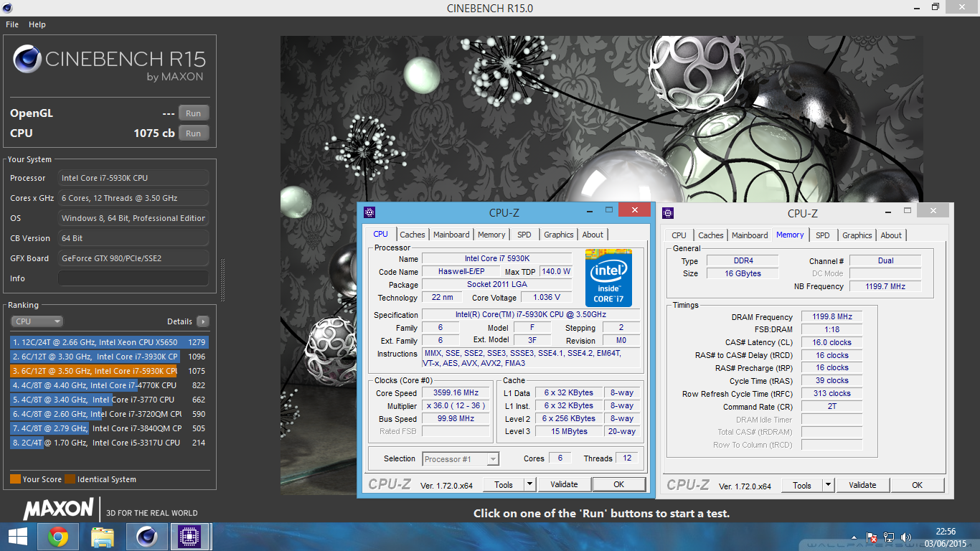Switch to Mainboard tab in left CPU-Z
The width and height of the screenshot is (980, 551).
click(x=451, y=235)
